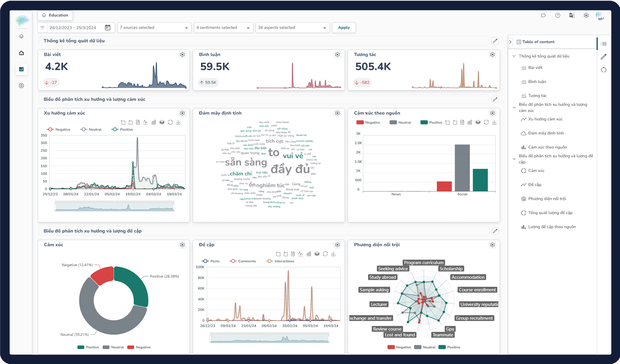Click the Đề cập chart zoom slider
The width and height of the screenshot is (620, 364).
(270, 338)
